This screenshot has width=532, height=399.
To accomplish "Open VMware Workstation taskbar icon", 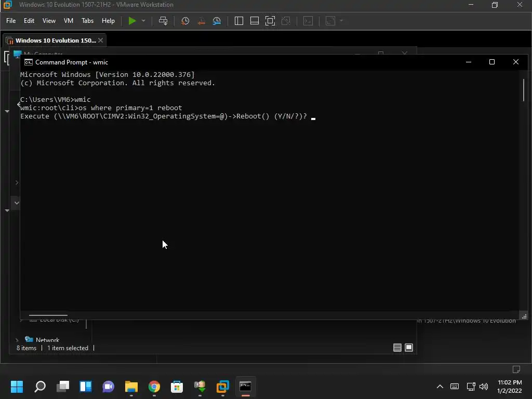I will click(x=222, y=387).
